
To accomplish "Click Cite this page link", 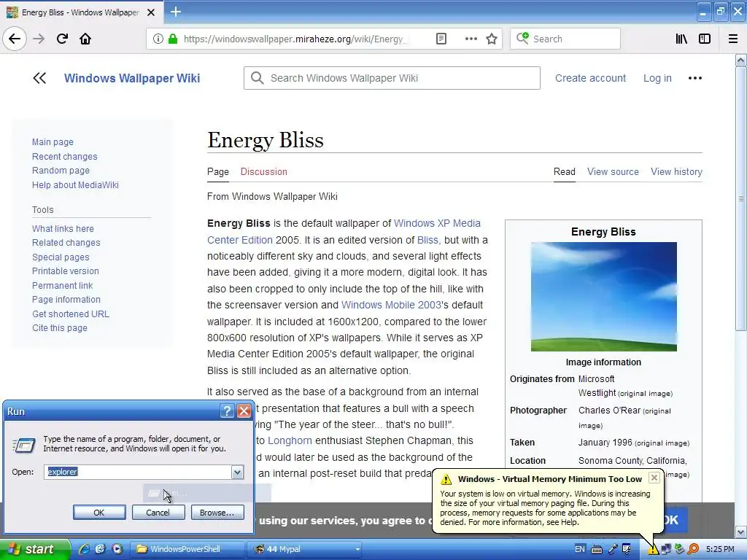I will click(x=60, y=328).
